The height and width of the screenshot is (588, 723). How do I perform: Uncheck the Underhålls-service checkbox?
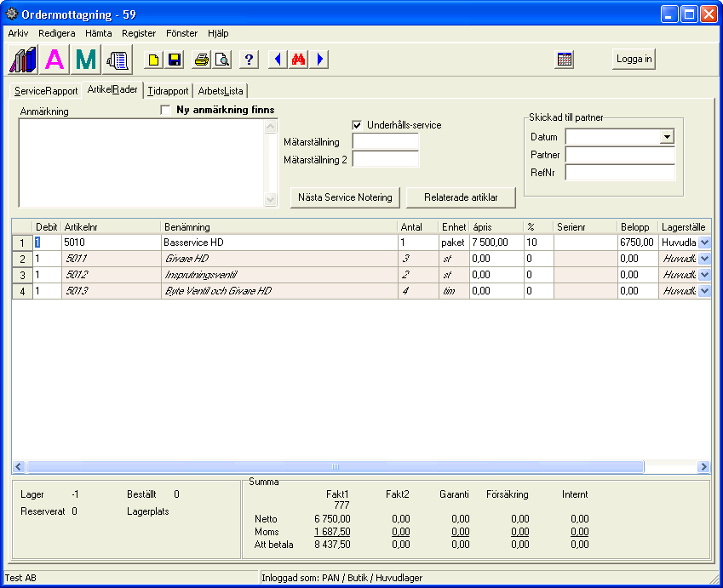[357, 125]
